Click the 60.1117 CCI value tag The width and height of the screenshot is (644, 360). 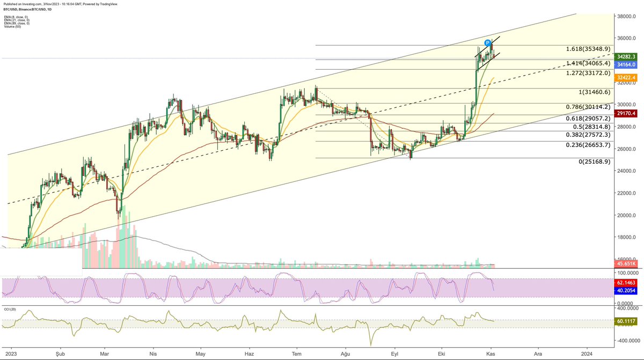pyautogui.click(x=627, y=321)
